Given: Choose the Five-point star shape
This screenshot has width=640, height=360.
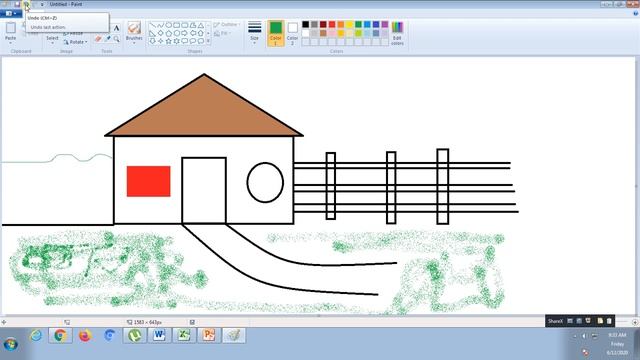Looking at the screenshot, I should pyautogui.click(x=169, y=41).
